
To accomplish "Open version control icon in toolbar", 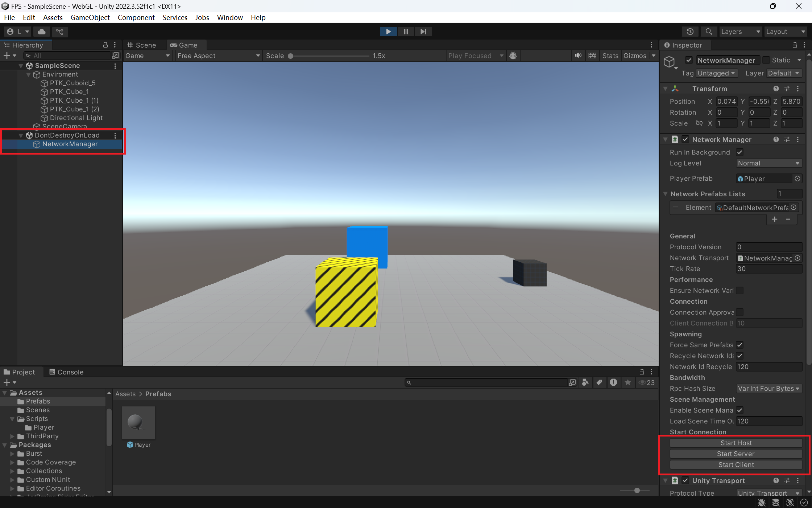I will [60, 32].
